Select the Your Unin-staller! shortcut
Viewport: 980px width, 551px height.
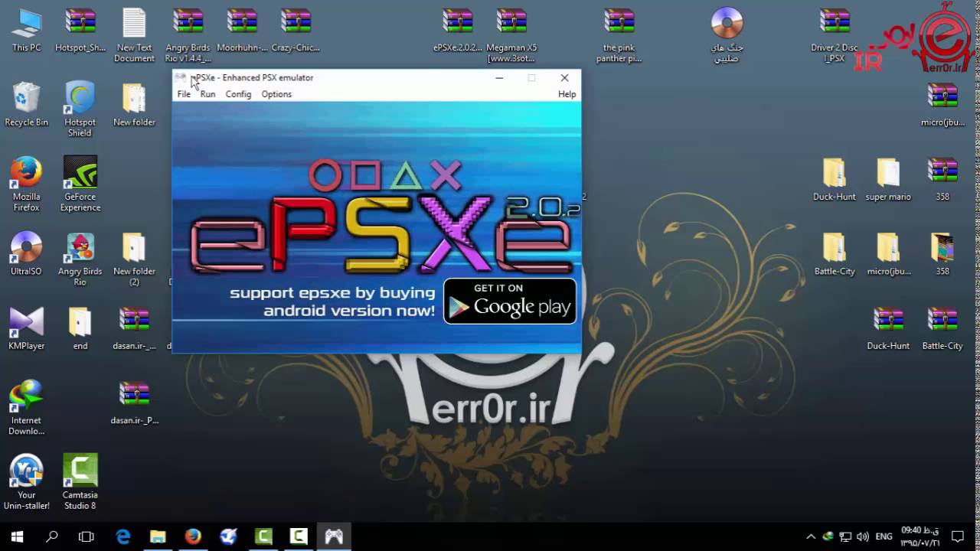pyautogui.click(x=27, y=482)
